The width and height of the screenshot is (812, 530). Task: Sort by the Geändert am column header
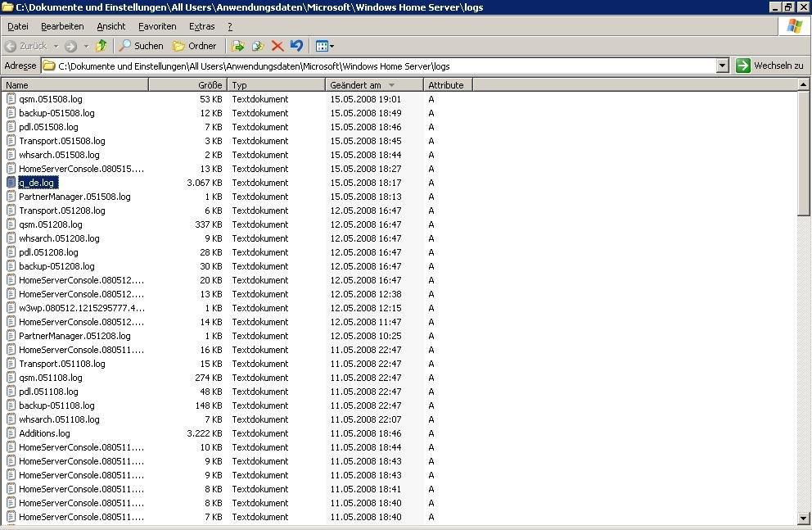pyautogui.click(x=374, y=85)
